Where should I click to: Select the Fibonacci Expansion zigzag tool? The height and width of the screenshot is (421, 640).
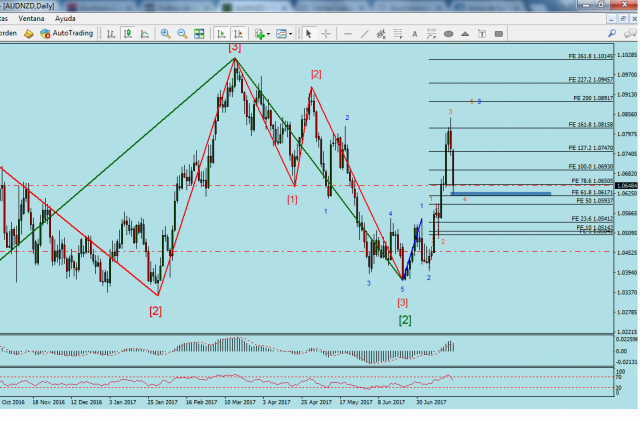click(431, 34)
